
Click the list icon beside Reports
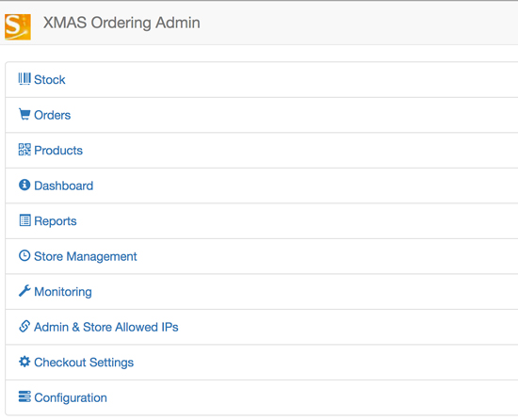coord(24,220)
